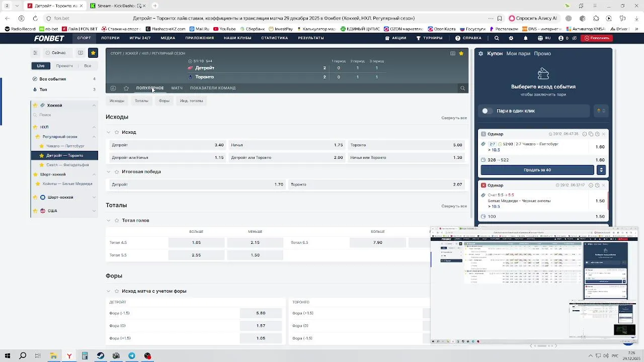This screenshot has height=362, width=644.
Task: Open the settings gear in the Fonbet header
Action: (x=511, y=38)
